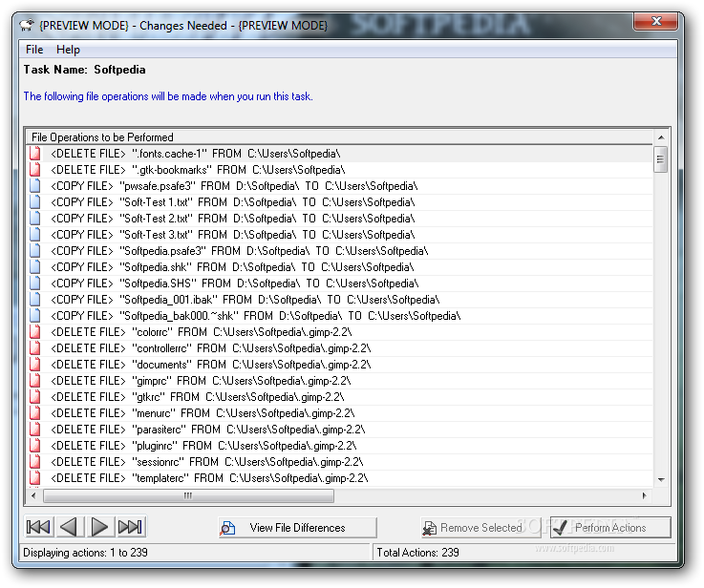Viewport: 704px width, 588px height.
Task: Click horizontal scrollbar right arrow
Action: (645, 495)
